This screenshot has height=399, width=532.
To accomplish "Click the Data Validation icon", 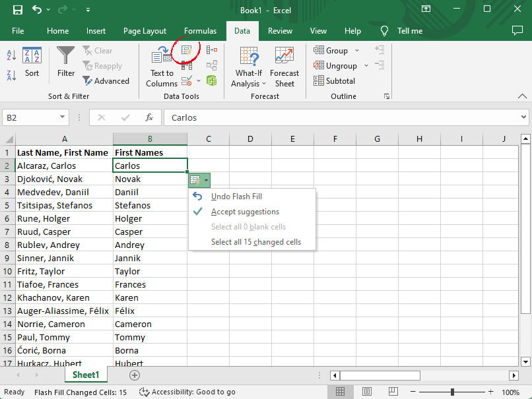I will (187, 81).
